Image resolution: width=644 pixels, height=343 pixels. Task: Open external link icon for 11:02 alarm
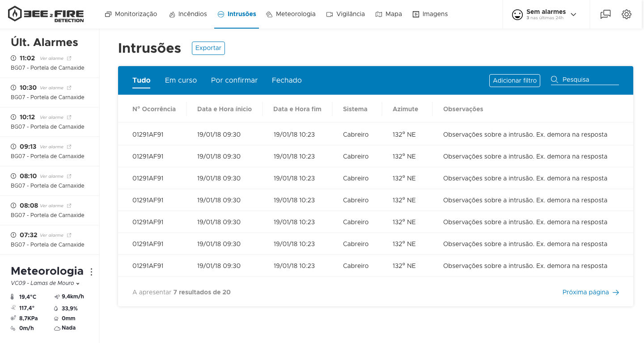click(69, 59)
